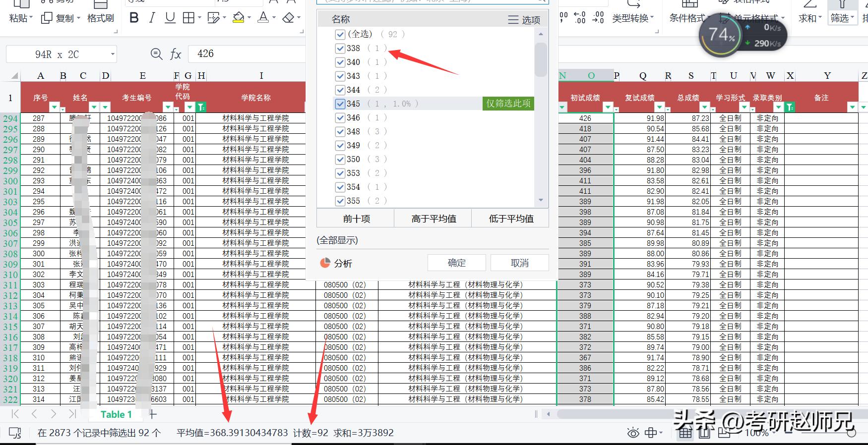Open the 选项 options menu icon
Screen dimensions: 868x445
coord(513,20)
